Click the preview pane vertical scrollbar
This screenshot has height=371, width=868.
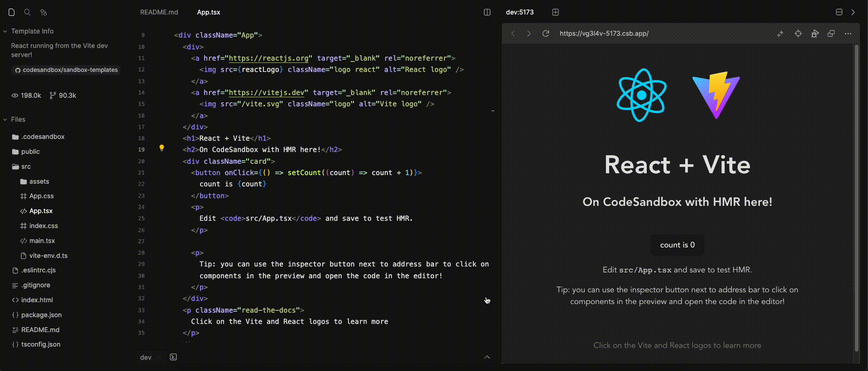pos(856,198)
